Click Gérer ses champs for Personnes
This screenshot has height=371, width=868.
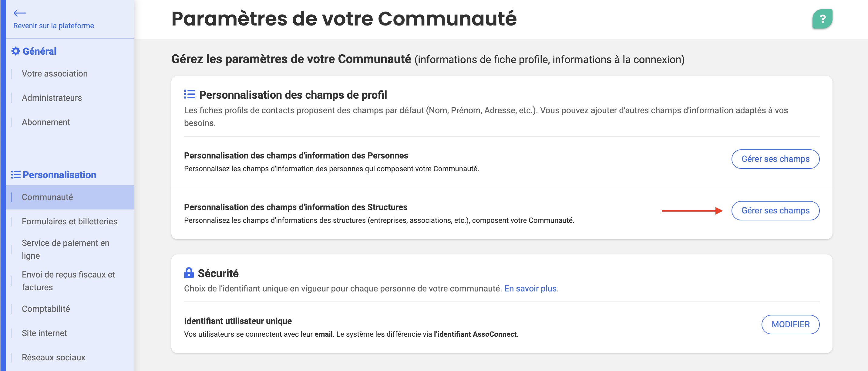coord(775,159)
